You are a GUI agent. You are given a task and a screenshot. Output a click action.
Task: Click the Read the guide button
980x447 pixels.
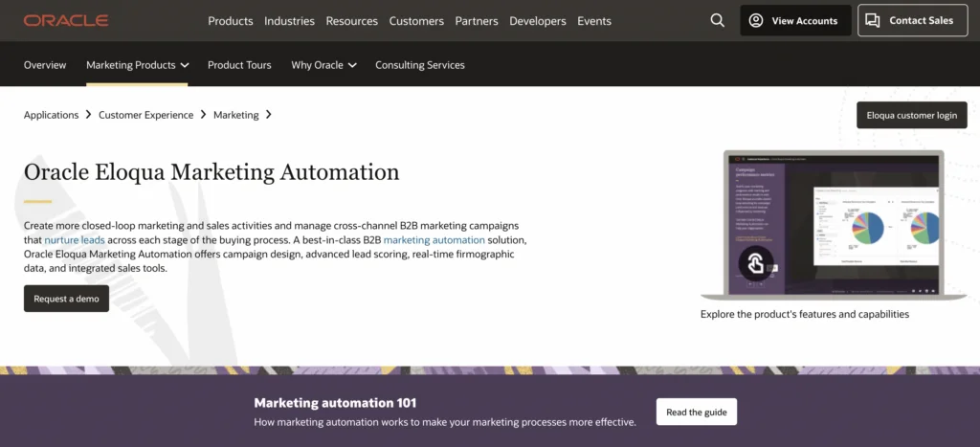697,412
